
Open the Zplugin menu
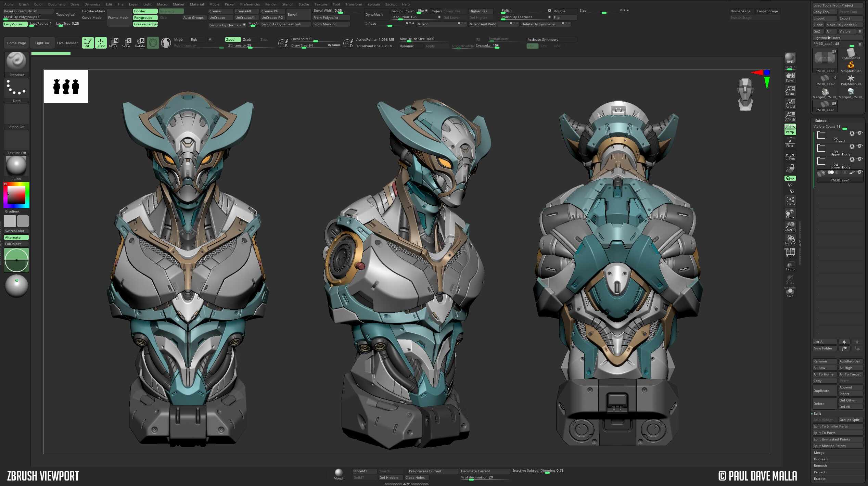coord(373,4)
